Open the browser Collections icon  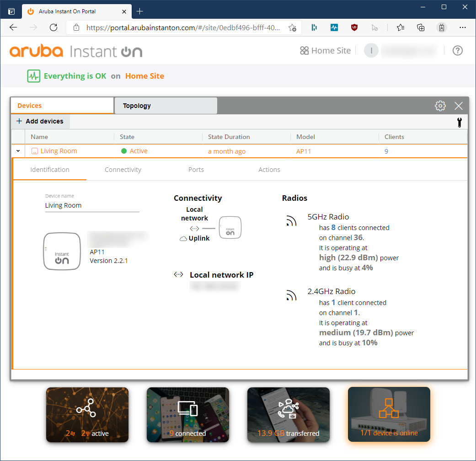tap(421, 27)
